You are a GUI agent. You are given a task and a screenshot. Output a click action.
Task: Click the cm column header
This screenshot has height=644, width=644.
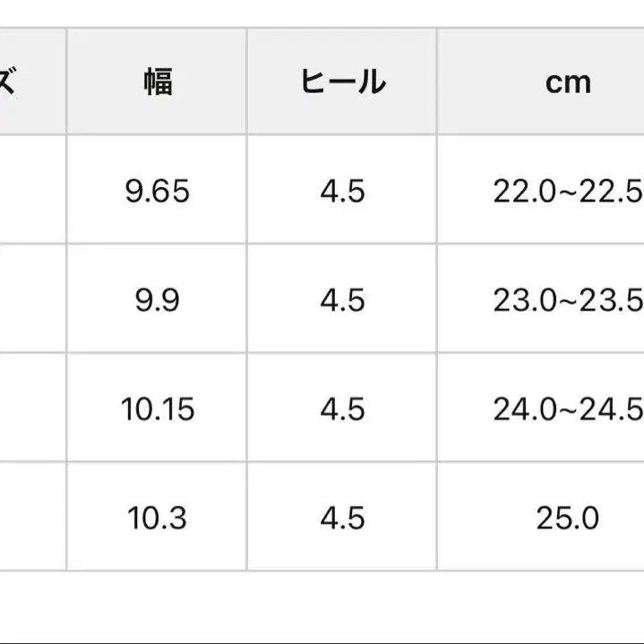pyautogui.click(x=568, y=82)
